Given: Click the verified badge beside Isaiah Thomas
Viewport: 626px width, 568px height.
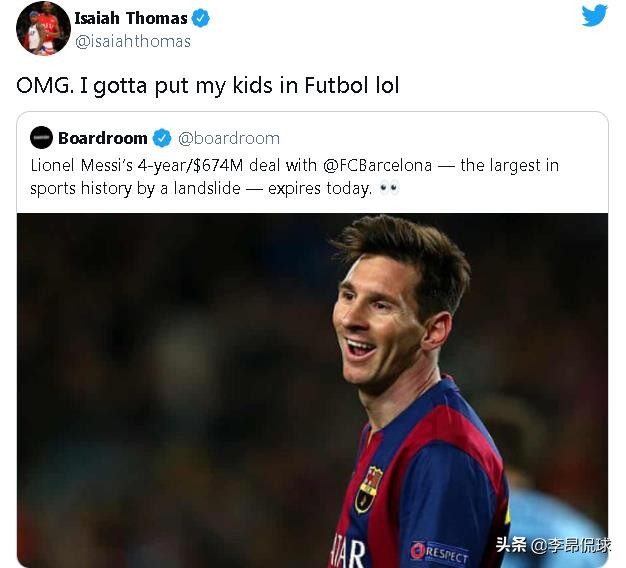Looking at the screenshot, I should coord(200,18).
